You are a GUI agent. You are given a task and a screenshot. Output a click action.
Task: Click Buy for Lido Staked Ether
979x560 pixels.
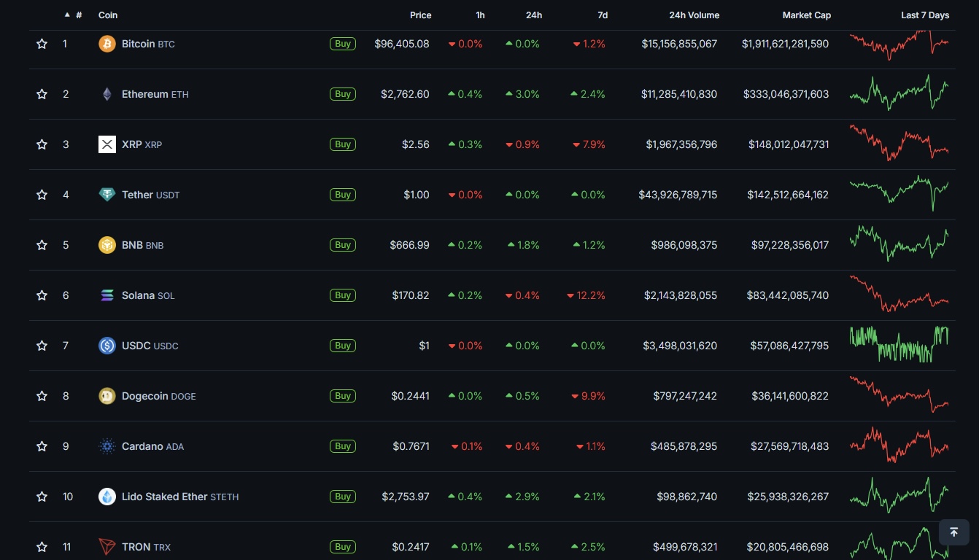343,497
